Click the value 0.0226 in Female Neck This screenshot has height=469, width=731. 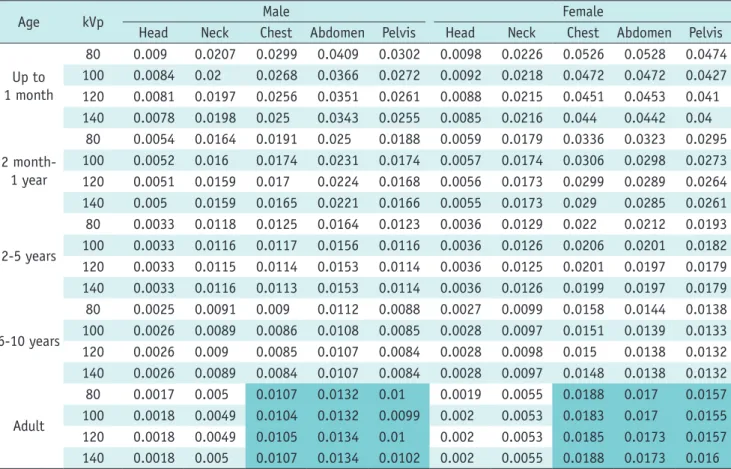point(522,54)
